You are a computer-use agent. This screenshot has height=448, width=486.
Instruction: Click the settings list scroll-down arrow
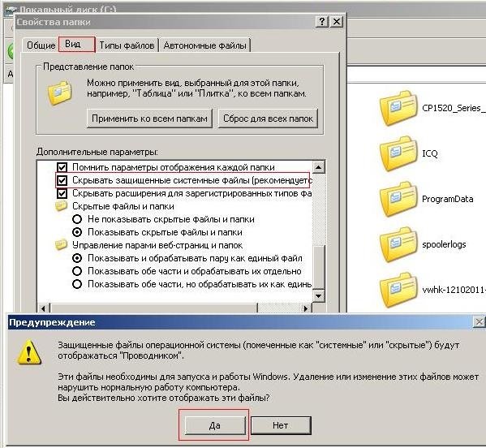[318, 295]
